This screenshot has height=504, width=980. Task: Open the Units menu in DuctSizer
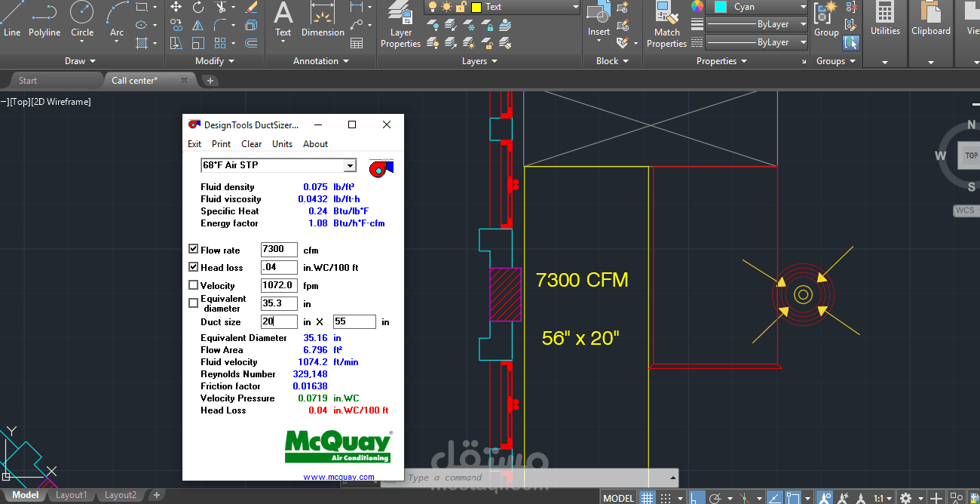pos(282,144)
